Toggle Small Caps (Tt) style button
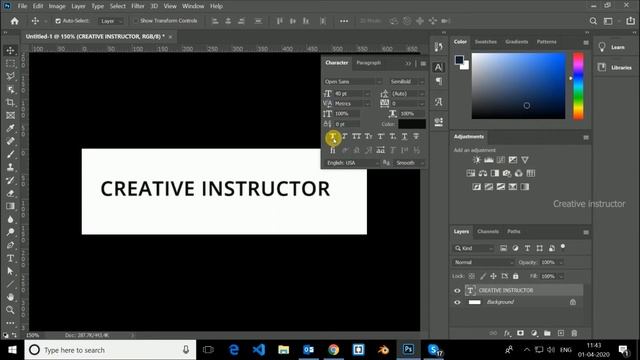 [x=369, y=137]
